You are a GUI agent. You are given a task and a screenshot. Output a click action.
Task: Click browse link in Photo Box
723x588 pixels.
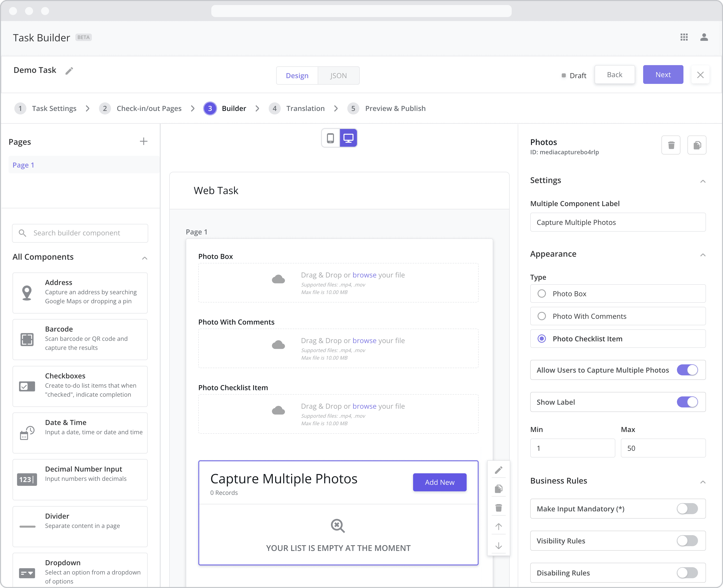(x=364, y=275)
